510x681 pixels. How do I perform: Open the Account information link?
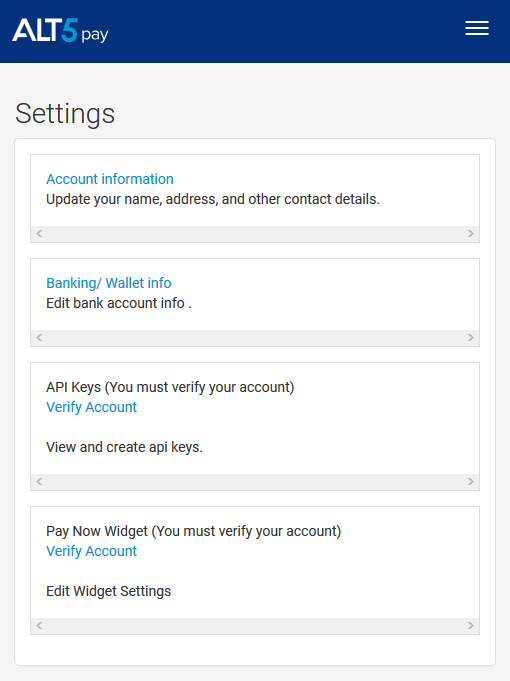pos(110,179)
